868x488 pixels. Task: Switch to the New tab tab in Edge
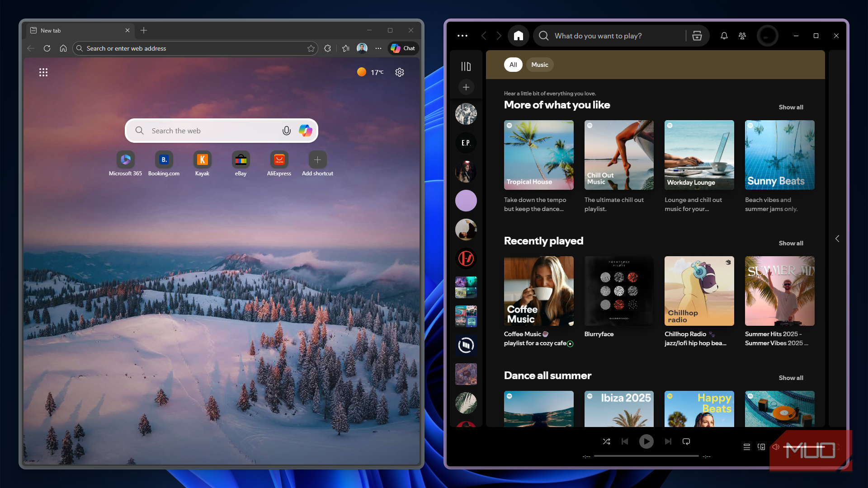80,30
